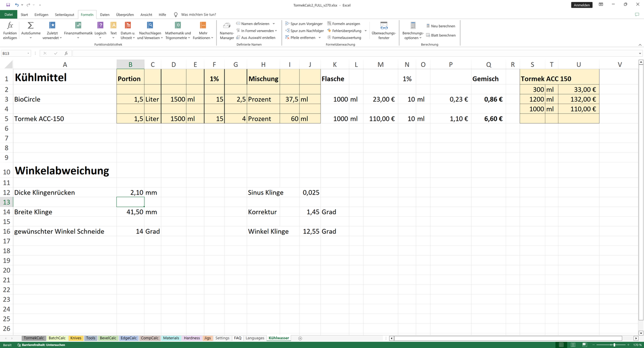
Task: Switch to page layout view in status bar
Action: pos(572,345)
